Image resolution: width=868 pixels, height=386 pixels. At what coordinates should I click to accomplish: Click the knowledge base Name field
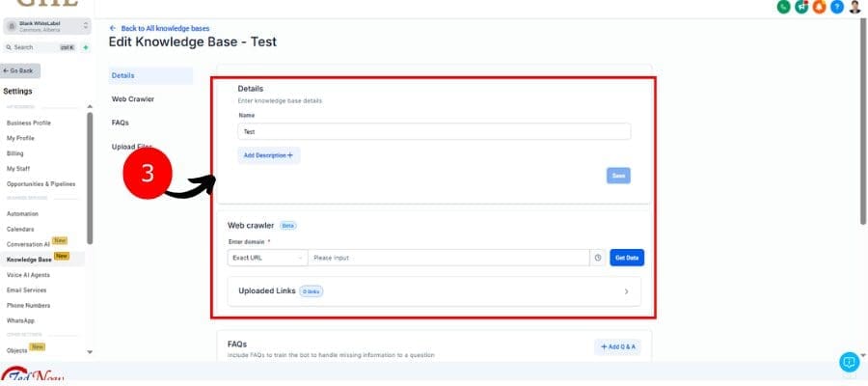tap(434, 132)
